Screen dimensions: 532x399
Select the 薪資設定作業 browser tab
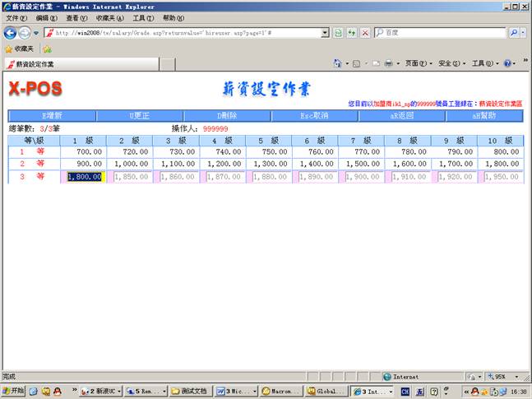tap(33, 63)
